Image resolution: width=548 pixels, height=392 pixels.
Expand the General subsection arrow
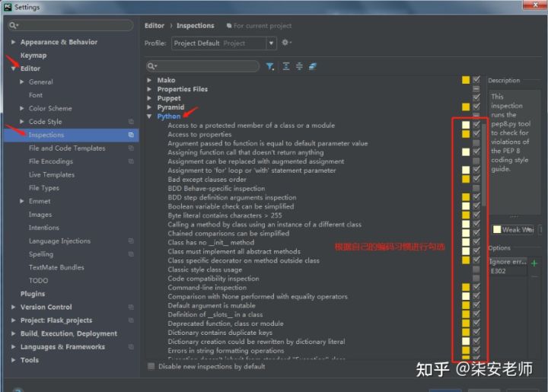(22, 81)
